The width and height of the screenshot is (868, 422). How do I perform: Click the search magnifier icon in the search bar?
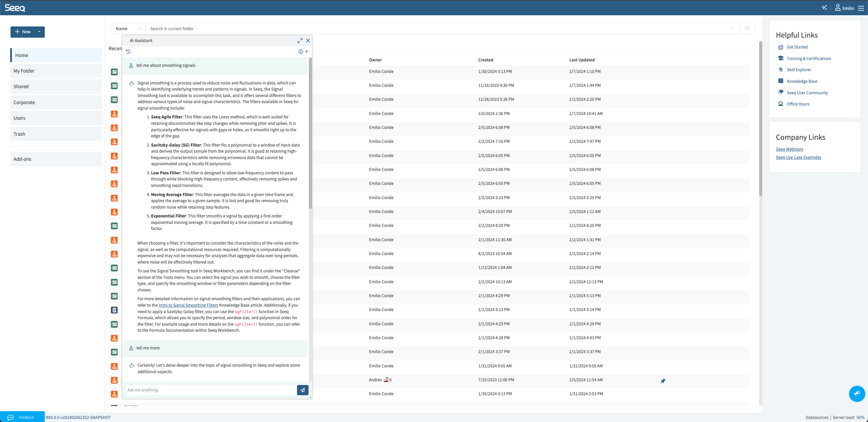point(747,28)
